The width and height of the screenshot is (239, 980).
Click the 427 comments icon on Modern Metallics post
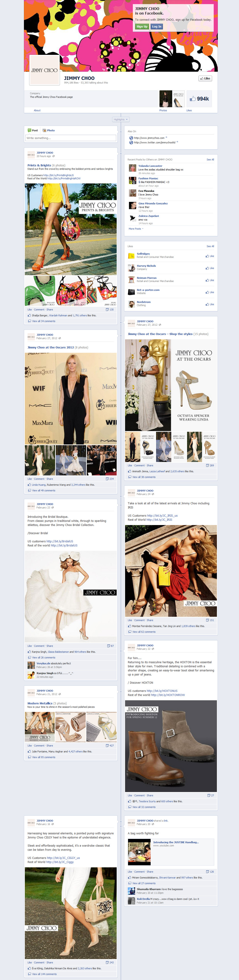point(107,745)
